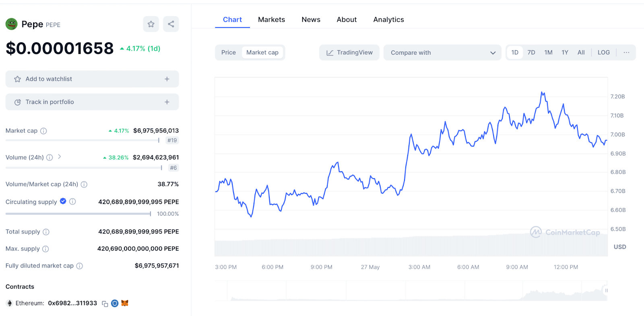Click the info icon next to Volume (24h)
This screenshot has width=644, height=316.
coord(50,157)
